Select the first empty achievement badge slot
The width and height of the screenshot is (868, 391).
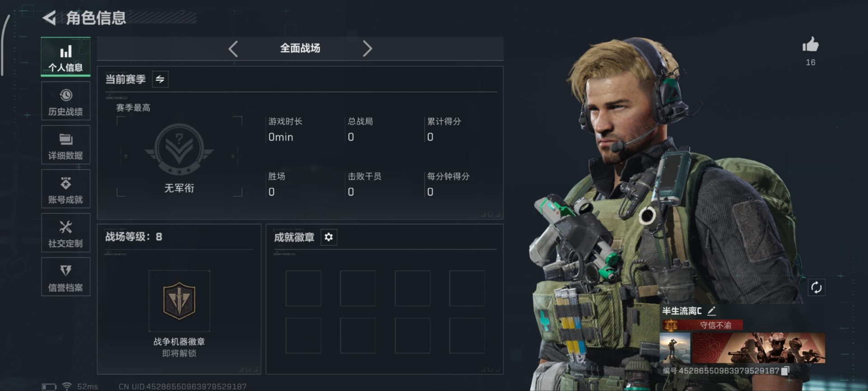point(303,288)
